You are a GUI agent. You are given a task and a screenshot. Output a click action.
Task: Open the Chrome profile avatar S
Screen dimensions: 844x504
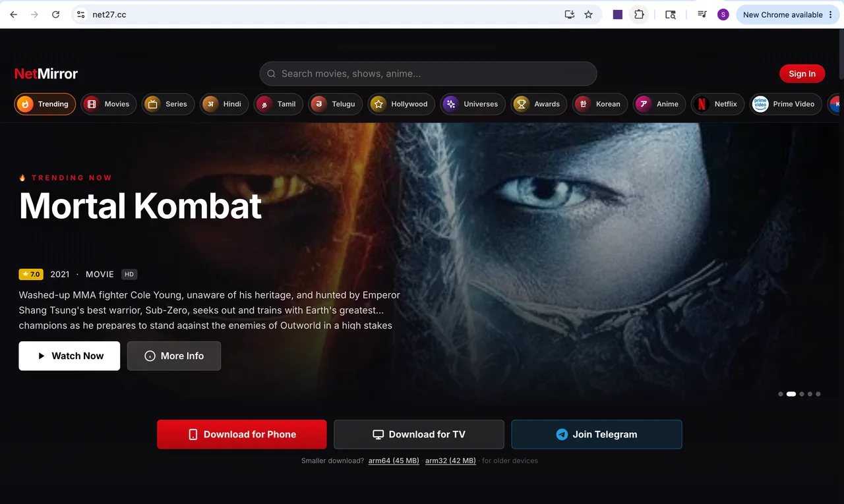pyautogui.click(x=723, y=14)
